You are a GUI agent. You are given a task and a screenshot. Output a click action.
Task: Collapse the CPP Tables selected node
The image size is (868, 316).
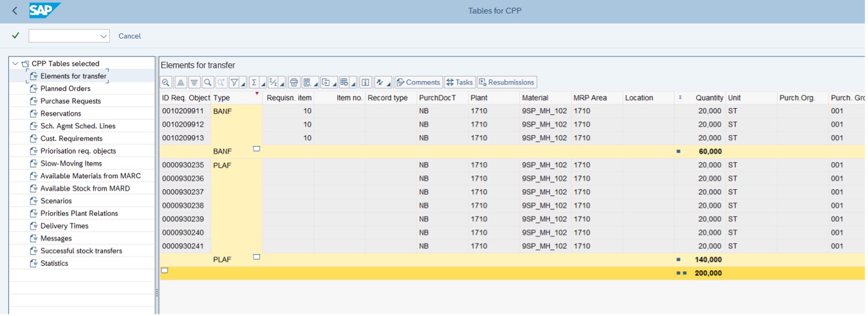16,64
